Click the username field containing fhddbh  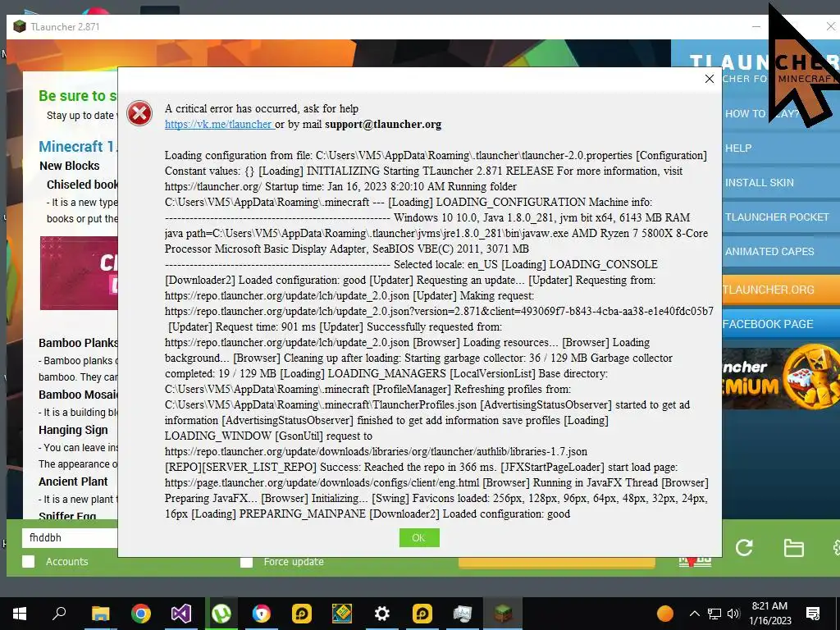70,537
